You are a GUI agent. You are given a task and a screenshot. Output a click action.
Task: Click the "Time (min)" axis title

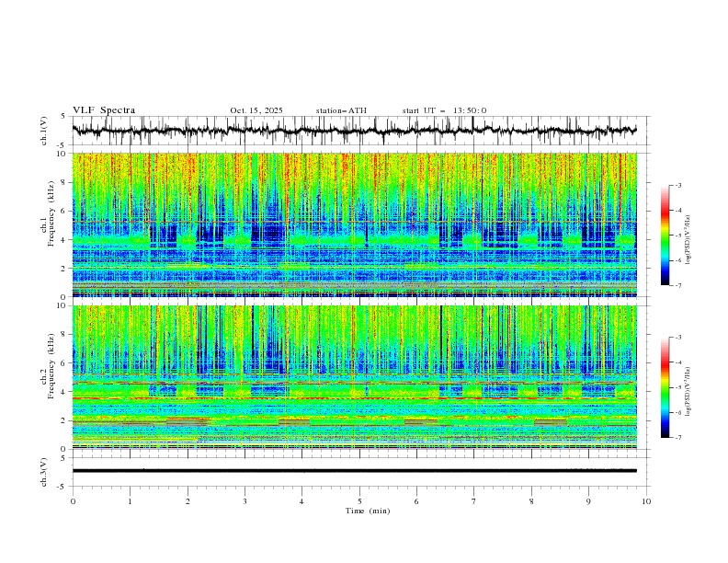pyautogui.click(x=368, y=511)
